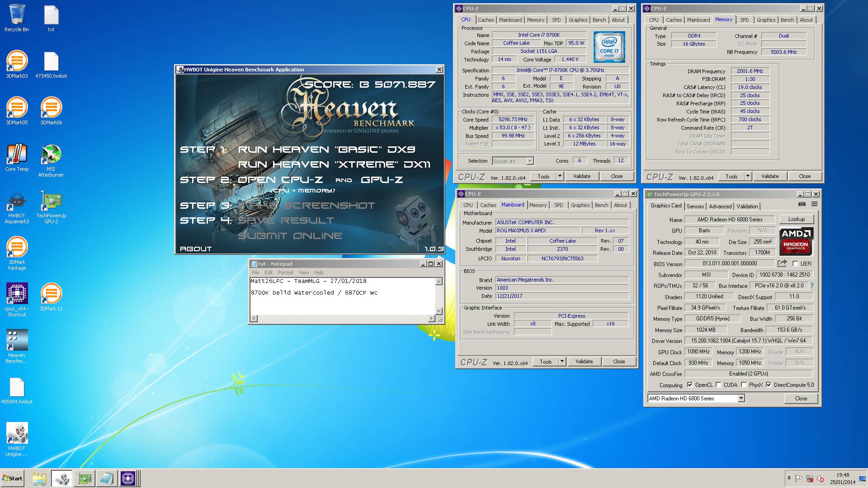Image resolution: width=868 pixels, height=488 pixels.
Task: Open Notepad File menu
Action: point(255,272)
